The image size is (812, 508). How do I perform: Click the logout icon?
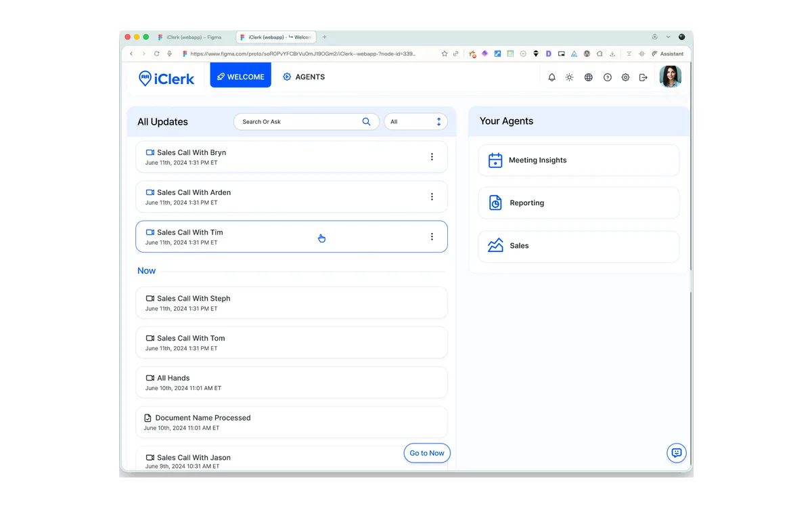click(x=644, y=77)
